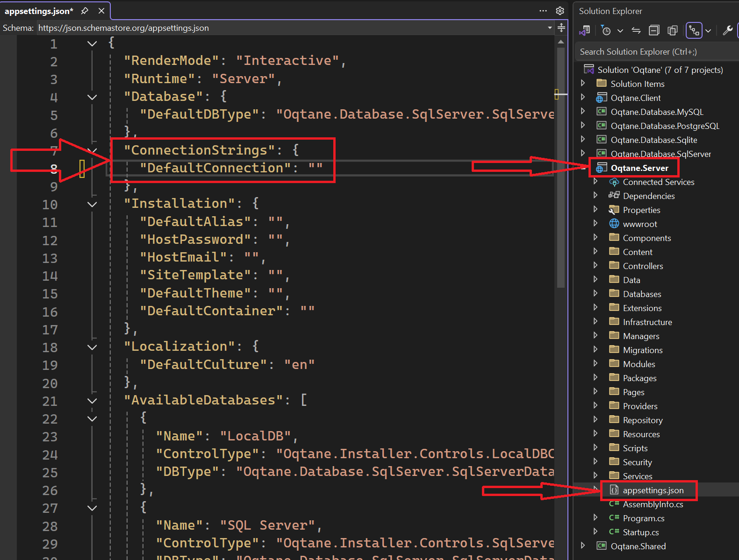Open the editor tab overflow ellipsis menu
The height and width of the screenshot is (560, 739).
[x=543, y=11]
